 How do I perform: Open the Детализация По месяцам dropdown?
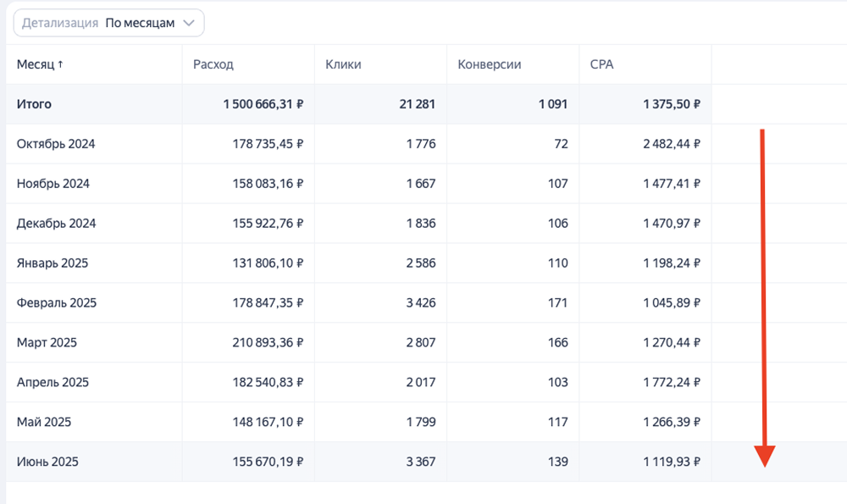coord(108,23)
